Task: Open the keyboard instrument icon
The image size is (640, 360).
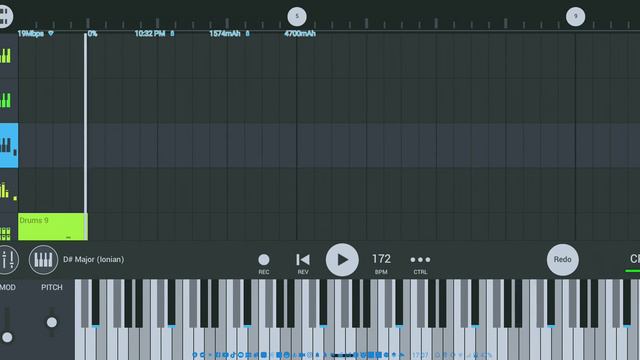Action: point(43,260)
